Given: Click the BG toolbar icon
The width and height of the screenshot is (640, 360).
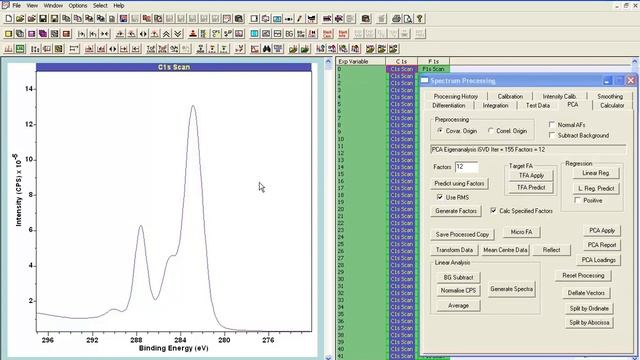Looking at the screenshot, I should click(x=289, y=34).
